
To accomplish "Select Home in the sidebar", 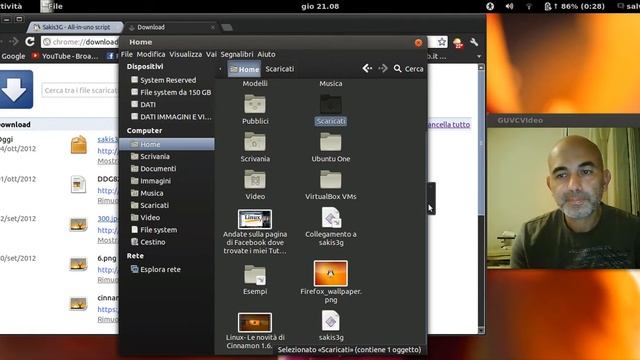I will (x=167, y=144).
